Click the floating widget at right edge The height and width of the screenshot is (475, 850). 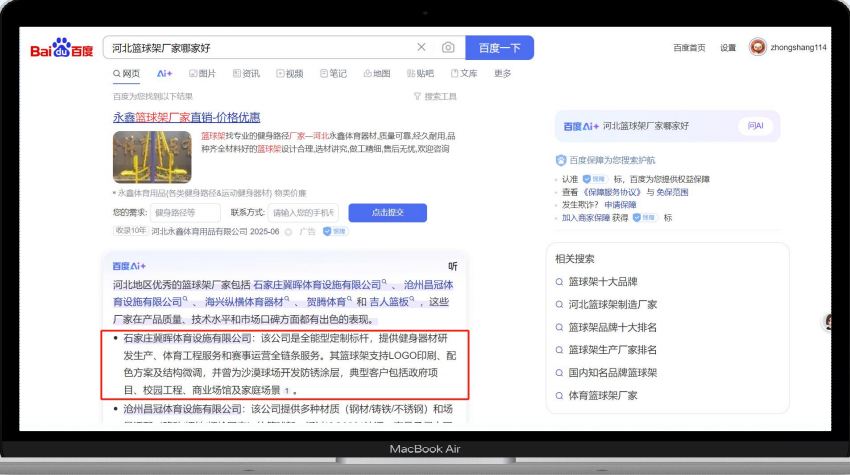coord(829,321)
